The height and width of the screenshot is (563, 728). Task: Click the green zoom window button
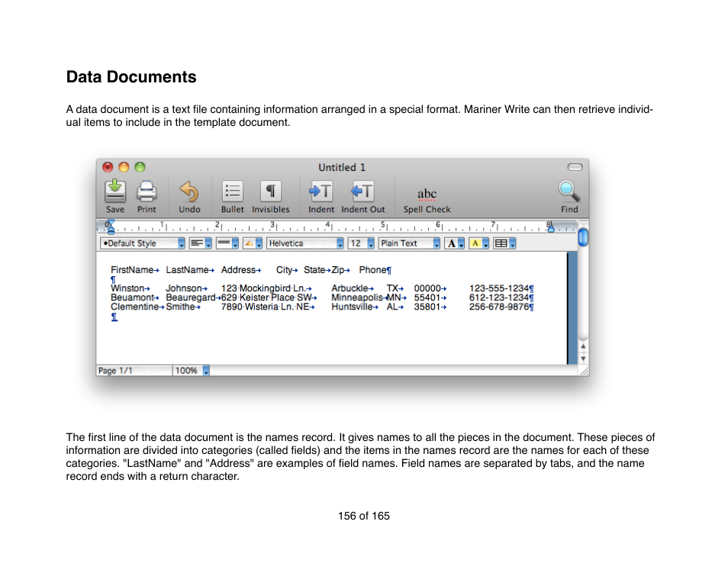[x=140, y=167]
